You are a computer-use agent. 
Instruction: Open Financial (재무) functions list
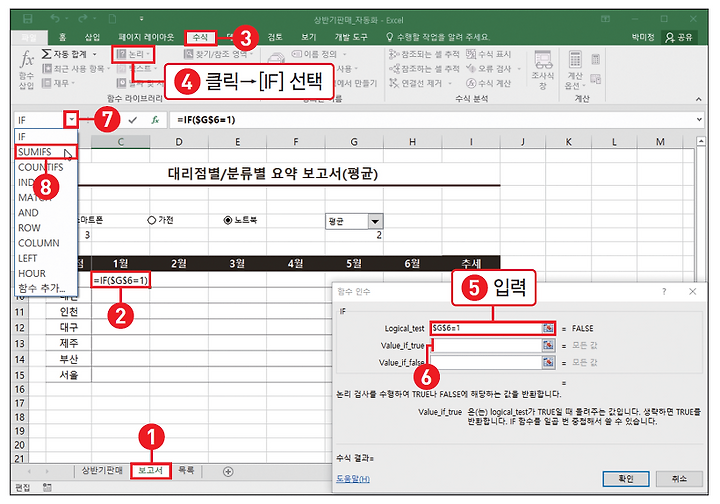(x=58, y=83)
